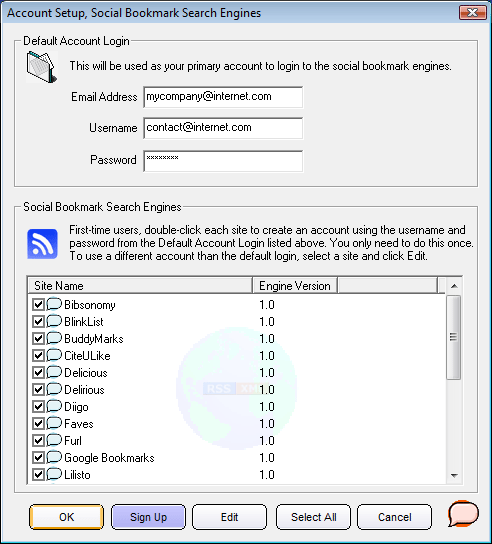Viewport: 492px width, 544px height.
Task: Click the BlinkList site bubble icon
Action: [x=54, y=321]
